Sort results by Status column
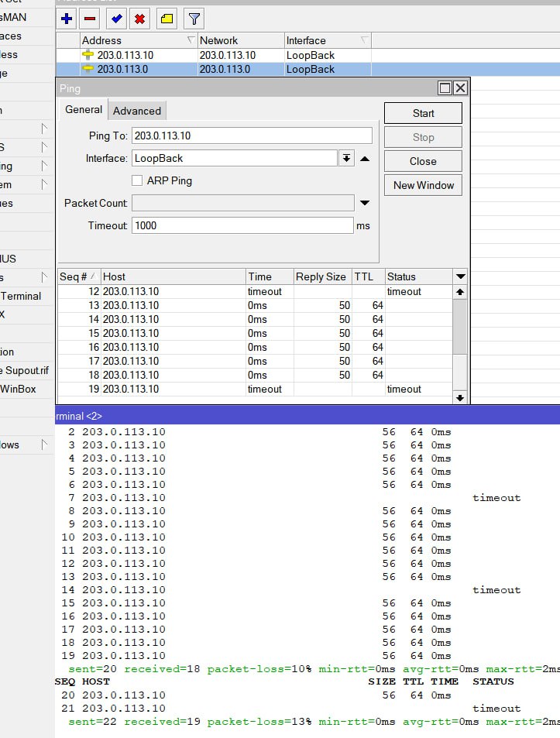Image resolution: width=560 pixels, height=738 pixels. pyautogui.click(x=418, y=276)
